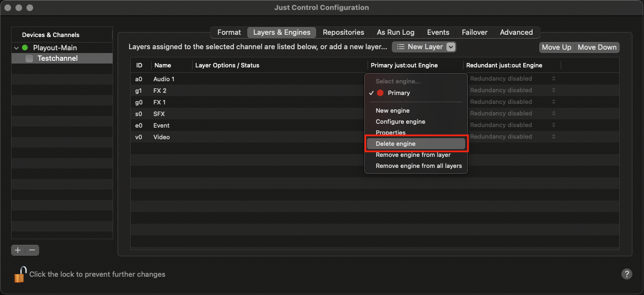Select the Playout-Main device
This screenshot has height=295, width=644.
[x=62, y=48]
